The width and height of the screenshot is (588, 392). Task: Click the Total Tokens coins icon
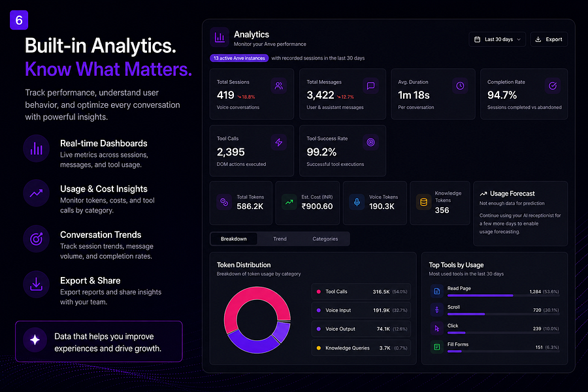point(224,202)
